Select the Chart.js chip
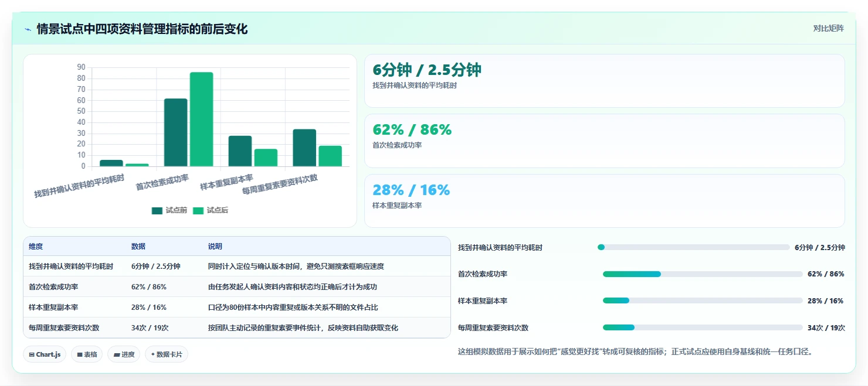The height and width of the screenshot is (386, 868). [x=45, y=354]
